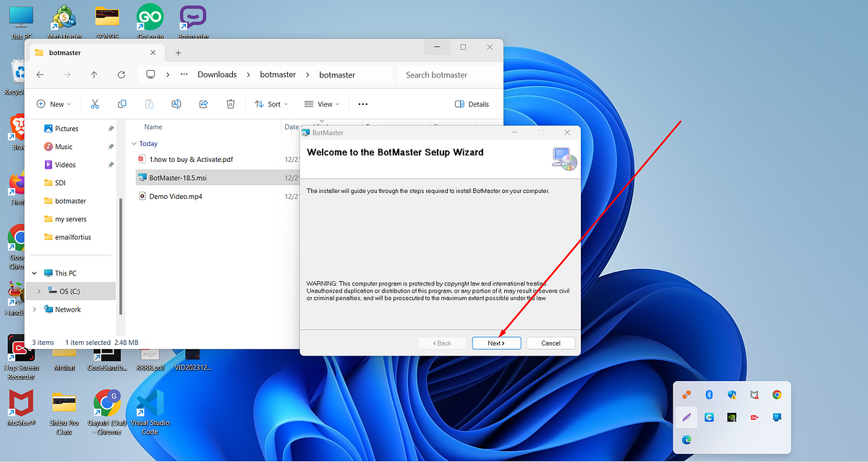
Task: Open the Botmaster desktop shortcut
Action: pyautogui.click(x=192, y=22)
